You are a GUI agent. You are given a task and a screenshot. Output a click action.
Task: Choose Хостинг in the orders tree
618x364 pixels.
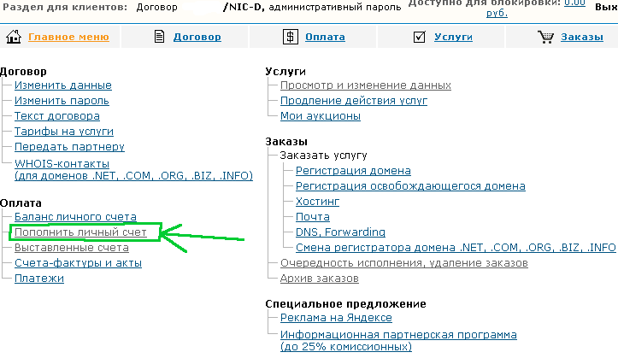pos(317,202)
